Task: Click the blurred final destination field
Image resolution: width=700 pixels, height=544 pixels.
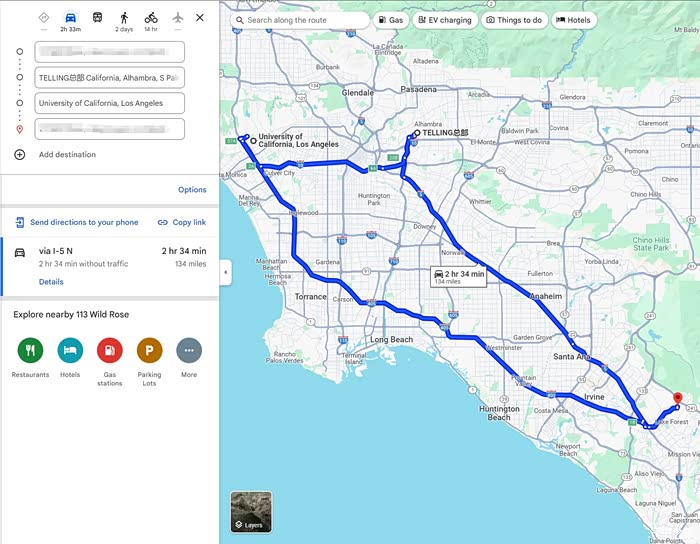Action: 109,129
